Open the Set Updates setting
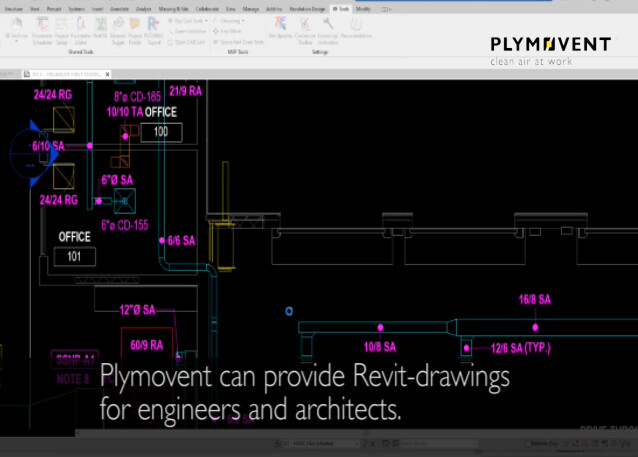Screen dimensions: 638x457 tap(280, 27)
